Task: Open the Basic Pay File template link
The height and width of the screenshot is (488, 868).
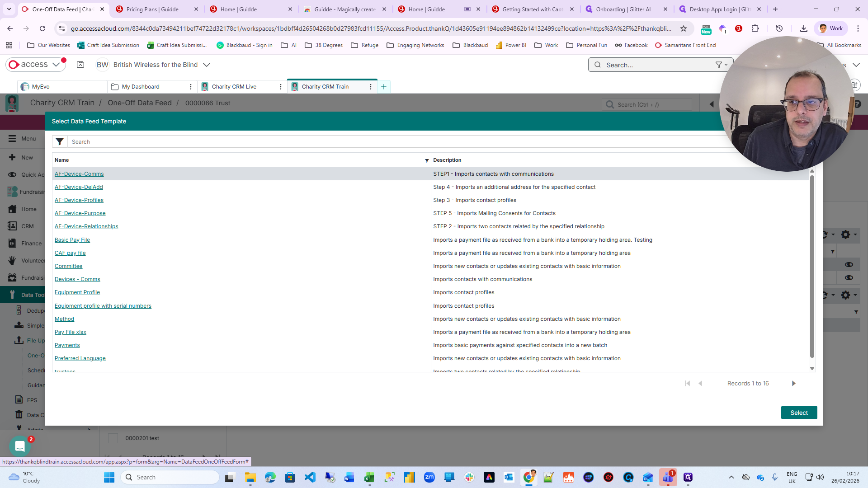Action: pyautogui.click(x=72, y=240)
